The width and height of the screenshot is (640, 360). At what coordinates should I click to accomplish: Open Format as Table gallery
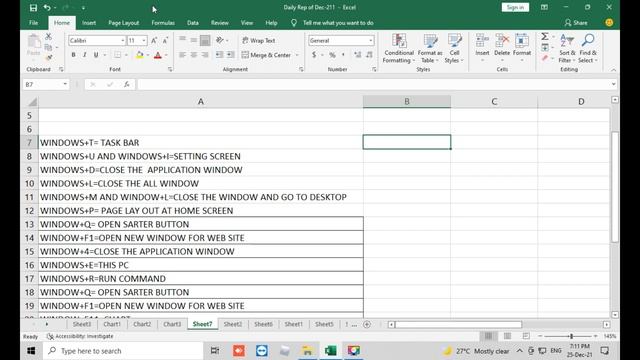[430, 49]
